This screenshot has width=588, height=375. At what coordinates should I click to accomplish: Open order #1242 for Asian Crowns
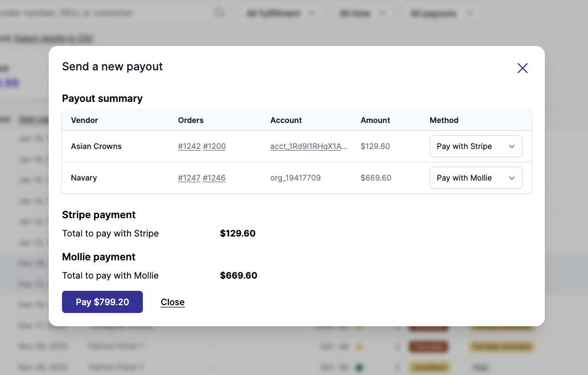pyautogui.click(x=189, y=146)
